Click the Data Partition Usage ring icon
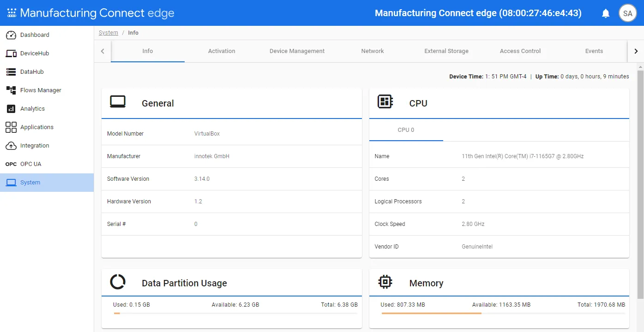The width and height of the screenshot is (644, 332). [x=118, y=282]
